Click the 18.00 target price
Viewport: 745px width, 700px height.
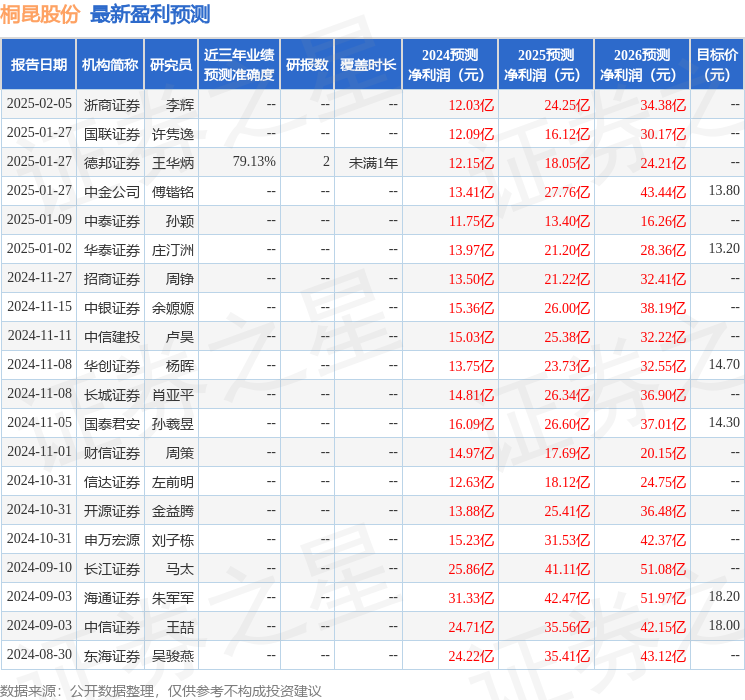[x=724, y=625]
